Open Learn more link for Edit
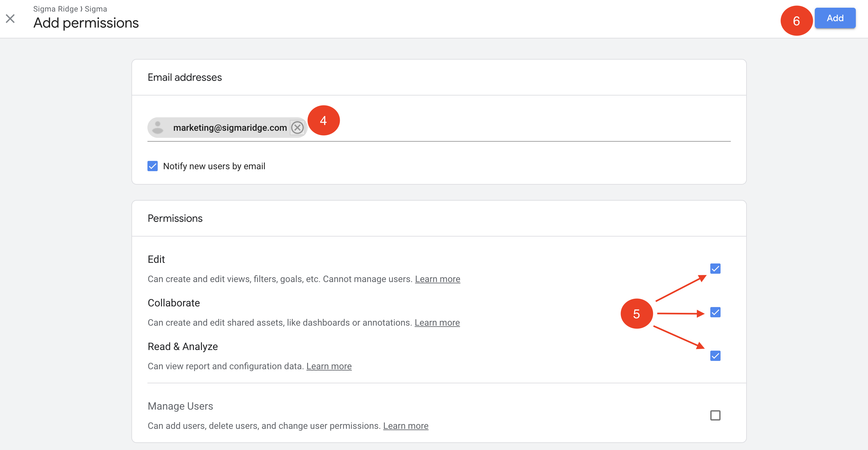 pos(438,279)
